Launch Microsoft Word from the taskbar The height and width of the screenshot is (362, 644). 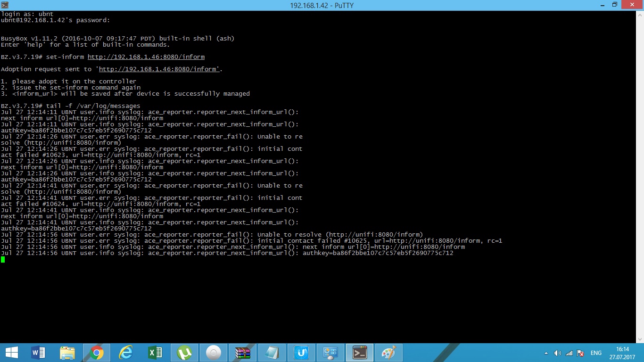38,353
